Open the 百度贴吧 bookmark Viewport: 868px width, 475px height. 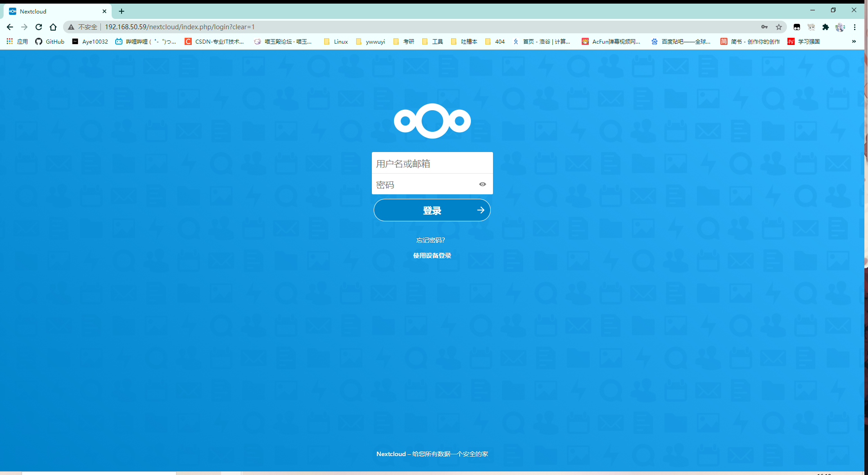[x=681, y=41]
